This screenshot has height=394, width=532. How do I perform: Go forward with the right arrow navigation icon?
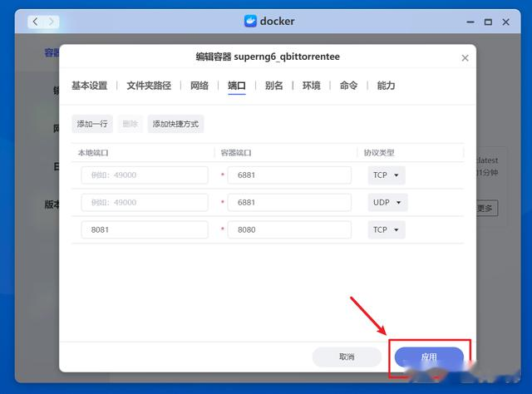coord(52,22)
